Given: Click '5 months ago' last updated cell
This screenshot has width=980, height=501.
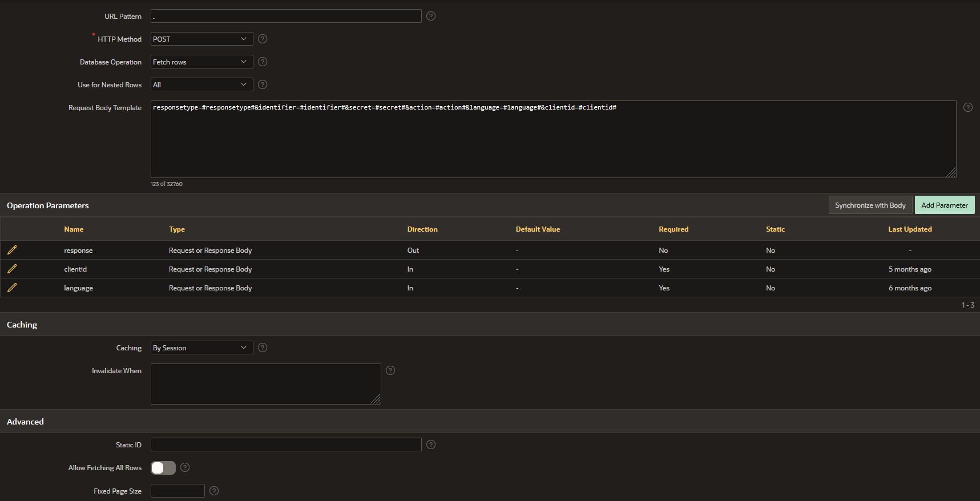Looking at the screenshot, I should pyautogui.click(x=910, y=269).
